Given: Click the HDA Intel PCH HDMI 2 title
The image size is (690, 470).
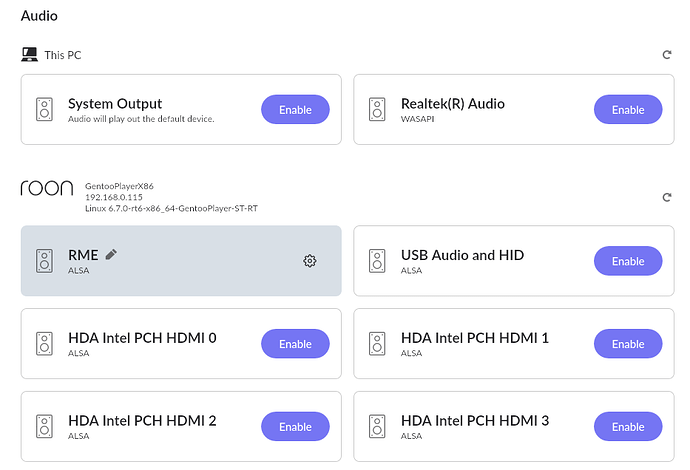Looking at the screenshot, I should tap(142, 421).
